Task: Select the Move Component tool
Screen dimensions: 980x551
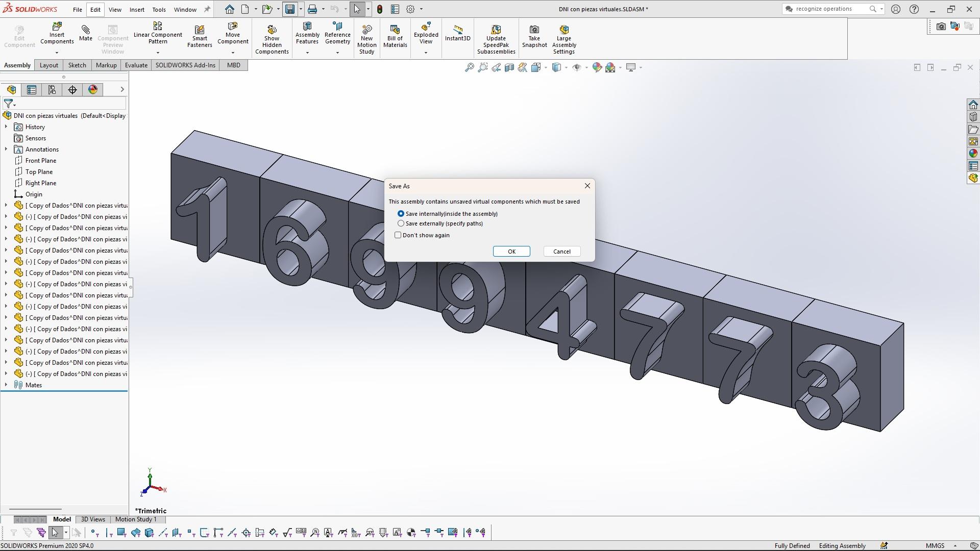Action: [233, 34]
